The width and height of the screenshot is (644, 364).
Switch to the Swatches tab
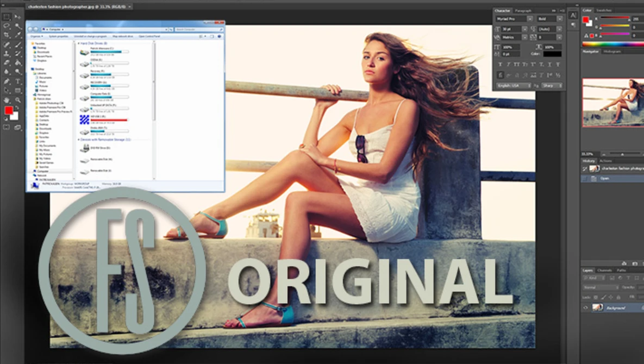point(604,10)
